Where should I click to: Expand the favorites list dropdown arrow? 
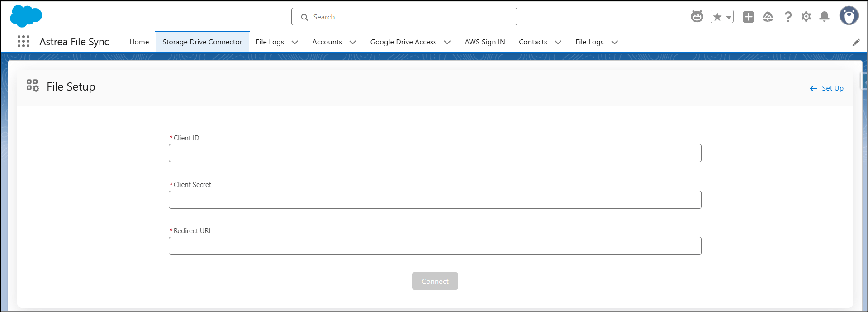tap(729, 17)
